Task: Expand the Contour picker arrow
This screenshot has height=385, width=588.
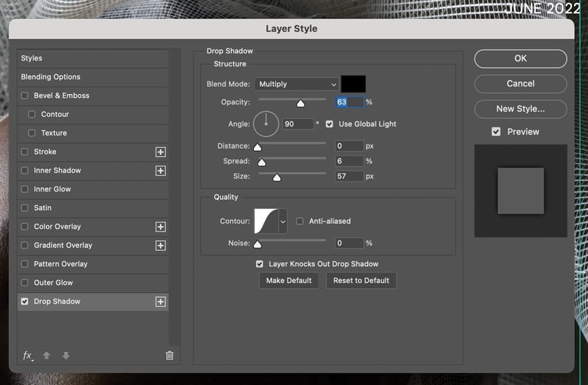Action: coord(283,221)
